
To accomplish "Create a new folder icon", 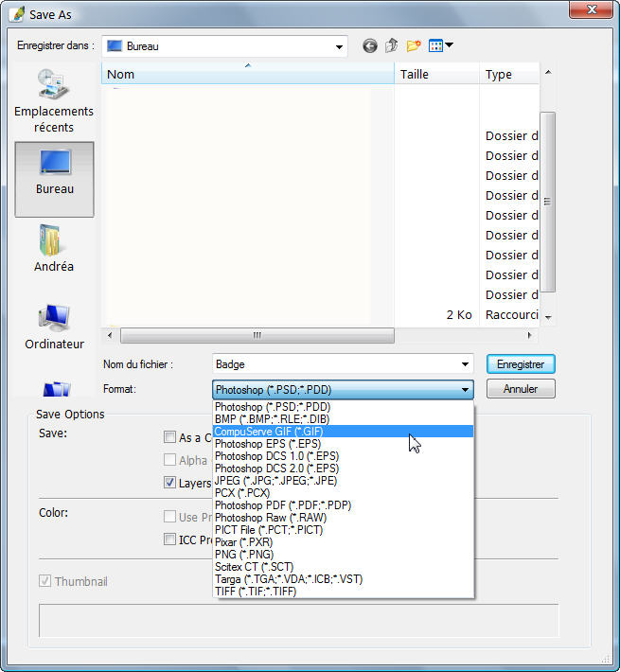I will 414,45.
